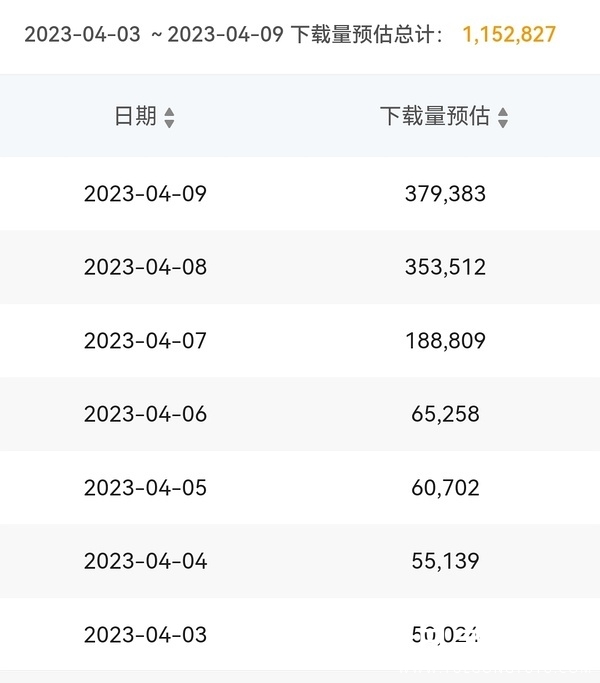Select the download value 188,809
This screenshot has width=600, height=683.
point(445,341)
